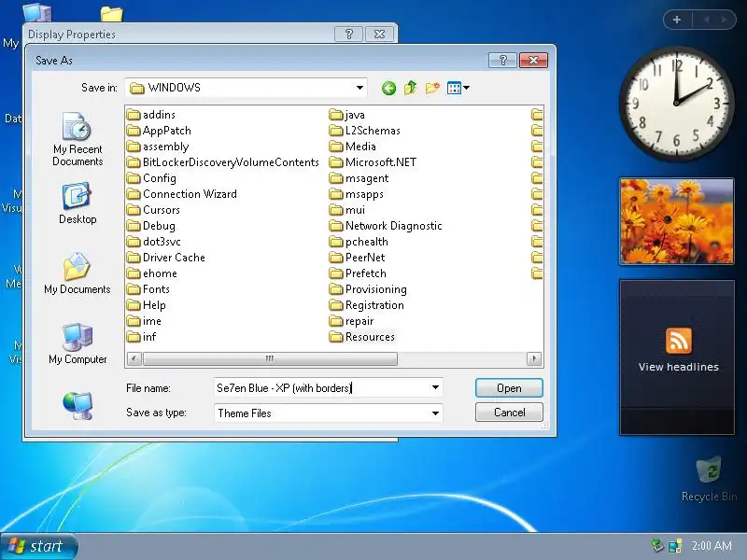Create a new folder with toolbar icon

[432, 88]
